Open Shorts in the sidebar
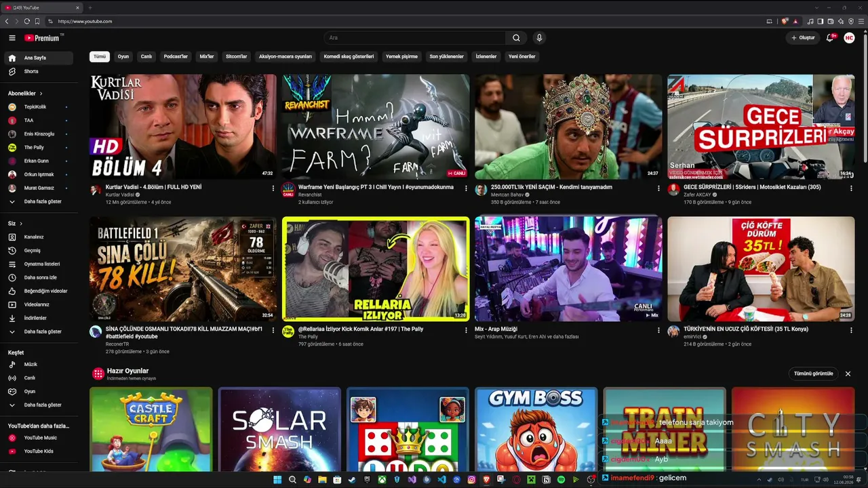The height and width of the screenshot is (488, 868). point(39,71)
